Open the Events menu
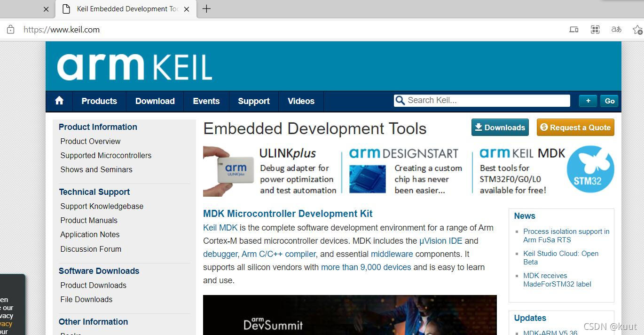This screenshot has height=335, width=644. (206, 101)
